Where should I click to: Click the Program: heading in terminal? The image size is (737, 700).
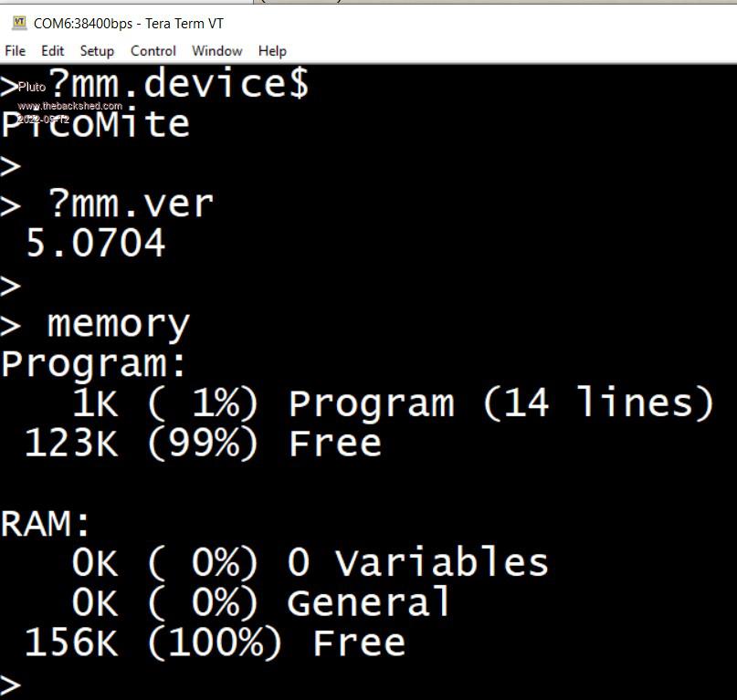tap(94, 364)
